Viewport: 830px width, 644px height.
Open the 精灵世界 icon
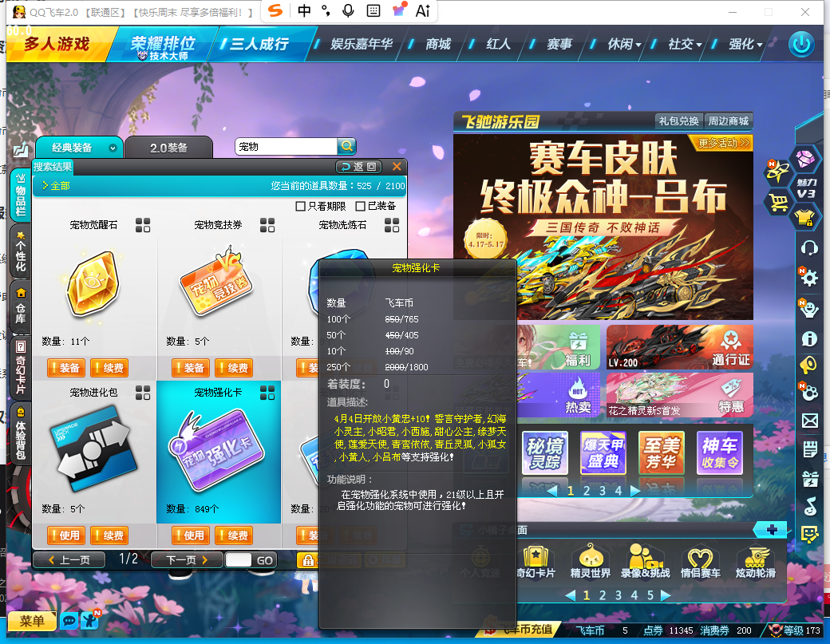coord(591,562)
